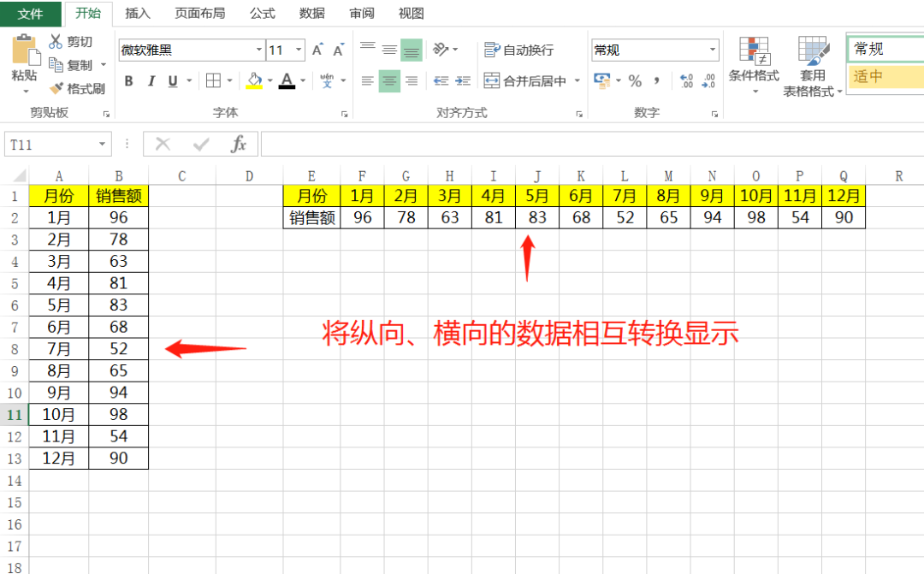Viewport: 924px width, 574px height.
Task: Expand the merge and center dropdown arrow
Action: [577, 80]
